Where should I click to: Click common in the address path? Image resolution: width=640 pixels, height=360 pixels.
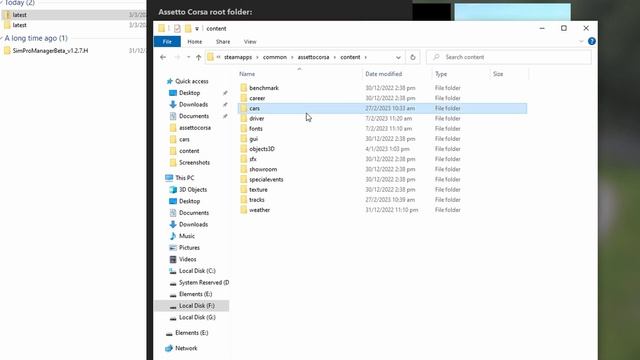(x=275, y=57)
